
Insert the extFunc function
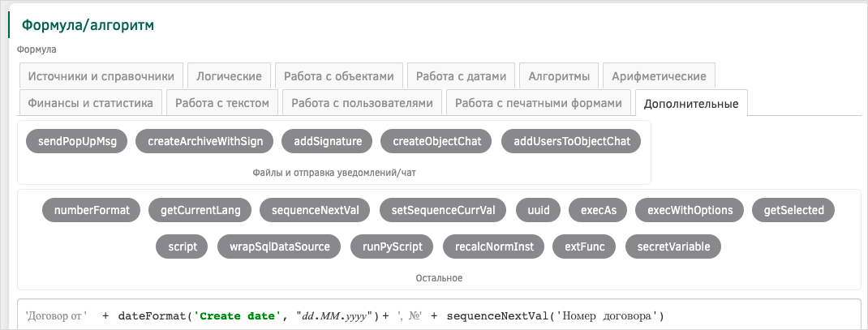coord(585,246)
